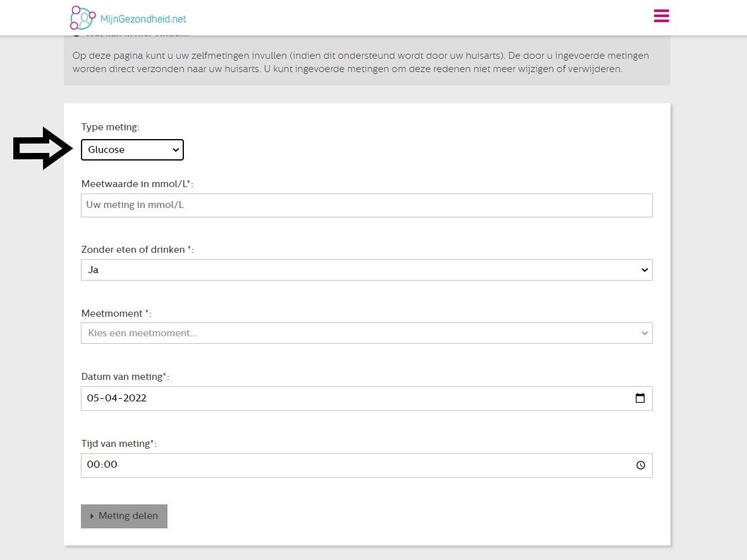Focus the Uw meting in mmol/L field

pos(367,205)
